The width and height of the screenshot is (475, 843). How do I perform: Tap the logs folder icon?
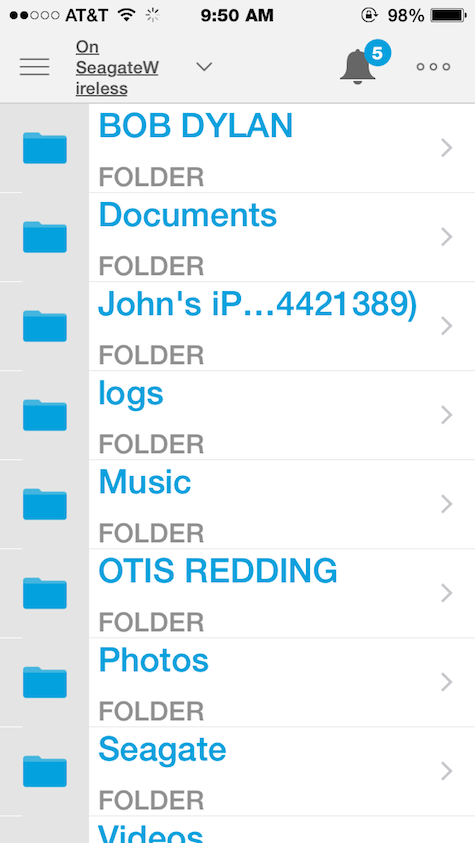[x=45, y=415]
